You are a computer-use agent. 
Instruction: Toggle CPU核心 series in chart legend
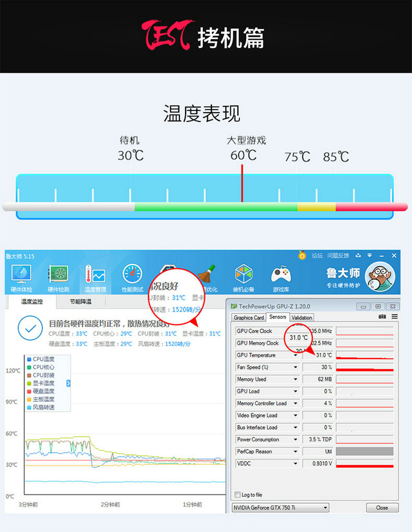(x=40, y=367)
